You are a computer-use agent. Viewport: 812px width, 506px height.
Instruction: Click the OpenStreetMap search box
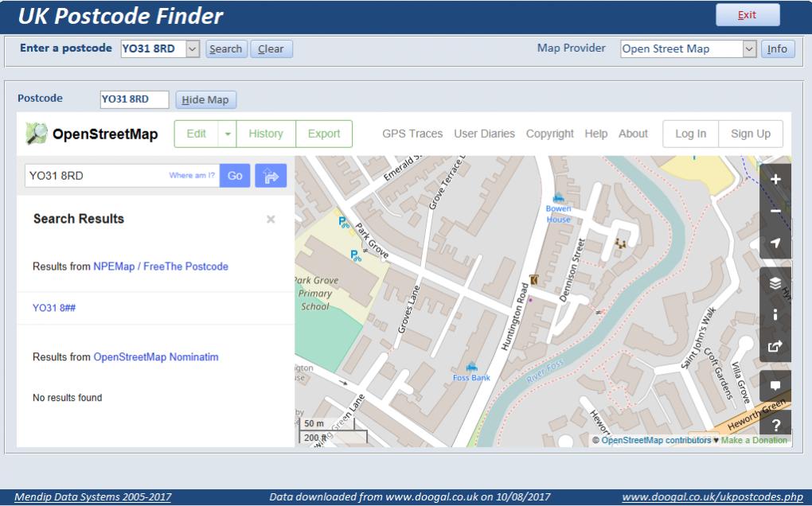click(x=123, y=176)
